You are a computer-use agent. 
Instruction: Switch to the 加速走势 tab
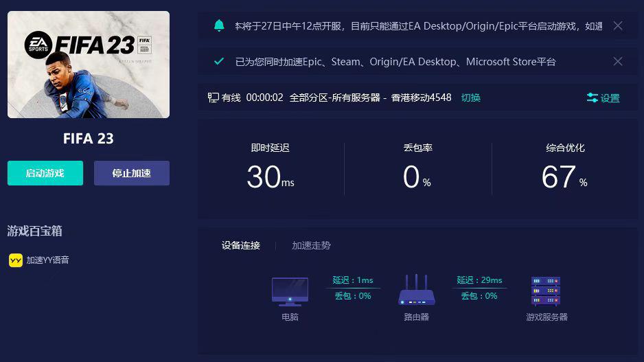coord(311,245)
